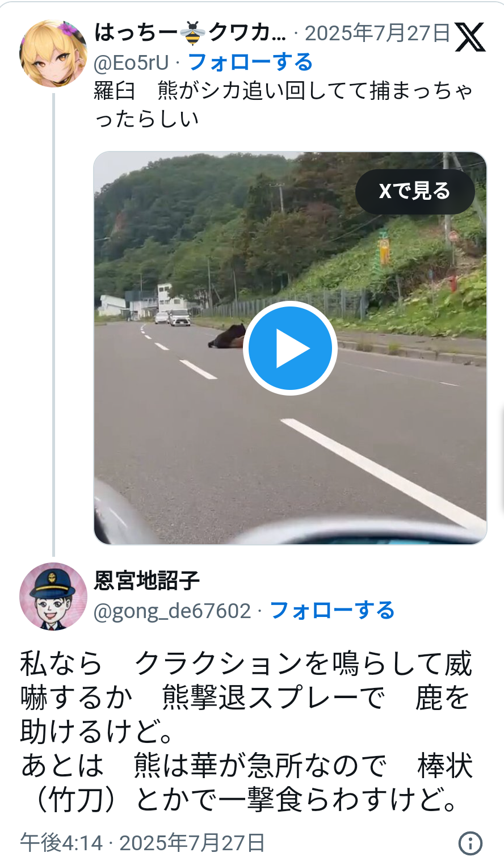Click the quoted tweet text about 羅臼
The width and height of the screenshot is (504, 861).
click(283, 104)
